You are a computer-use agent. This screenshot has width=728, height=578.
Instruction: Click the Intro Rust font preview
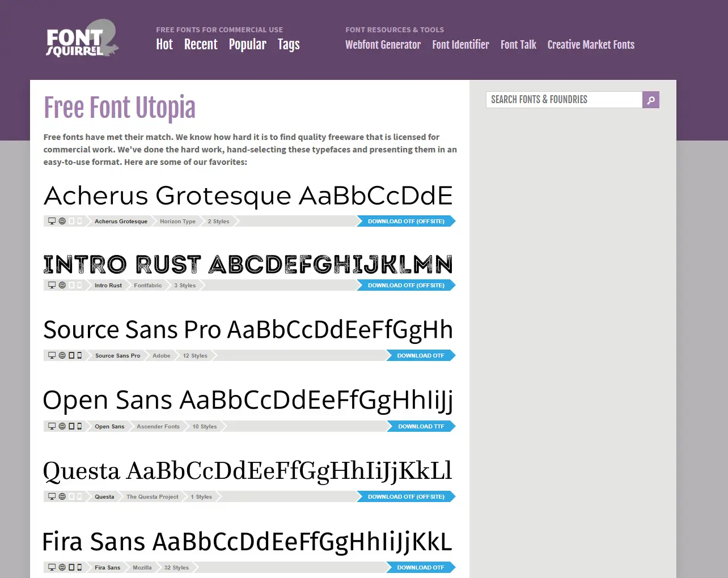(248, 264)
